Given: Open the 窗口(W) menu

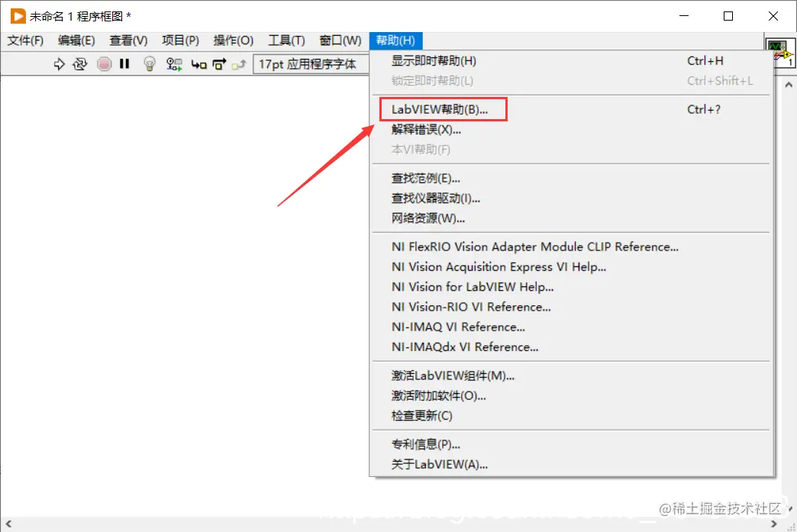Looking at the screenshot, I should tap(340, 40).
